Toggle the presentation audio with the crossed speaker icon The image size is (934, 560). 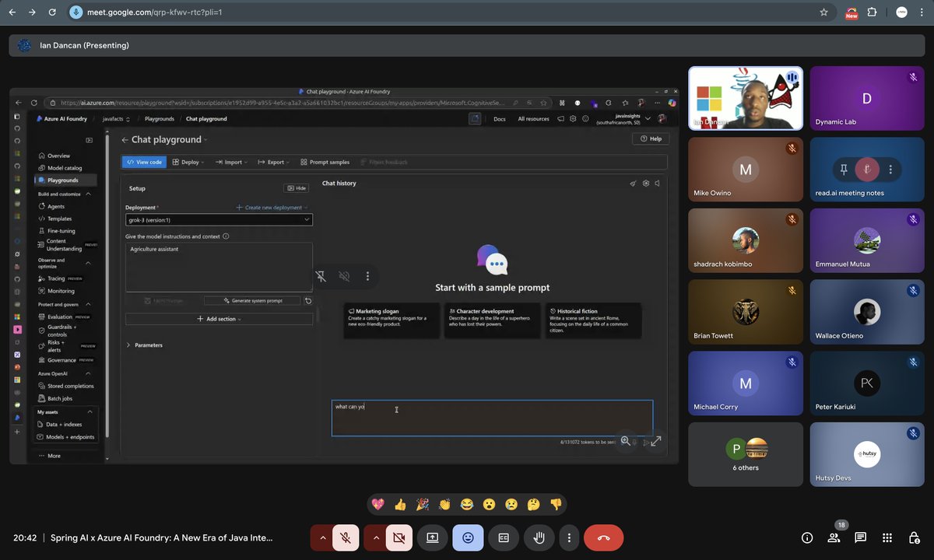(344, 276)
